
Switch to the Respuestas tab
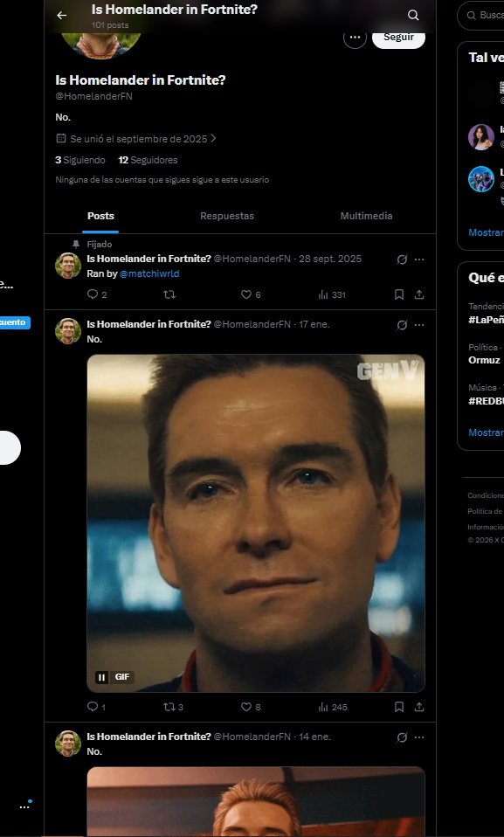point(227,216)
